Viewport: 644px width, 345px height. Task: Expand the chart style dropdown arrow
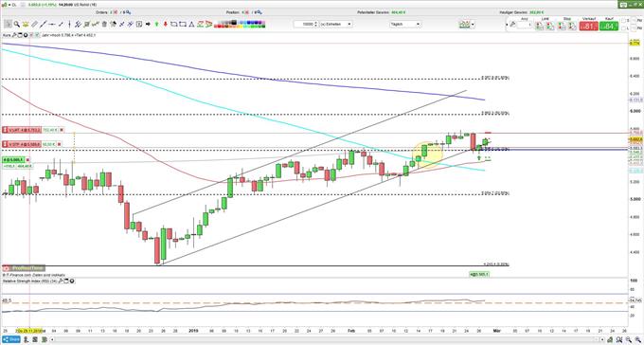[x=474, y=25]
